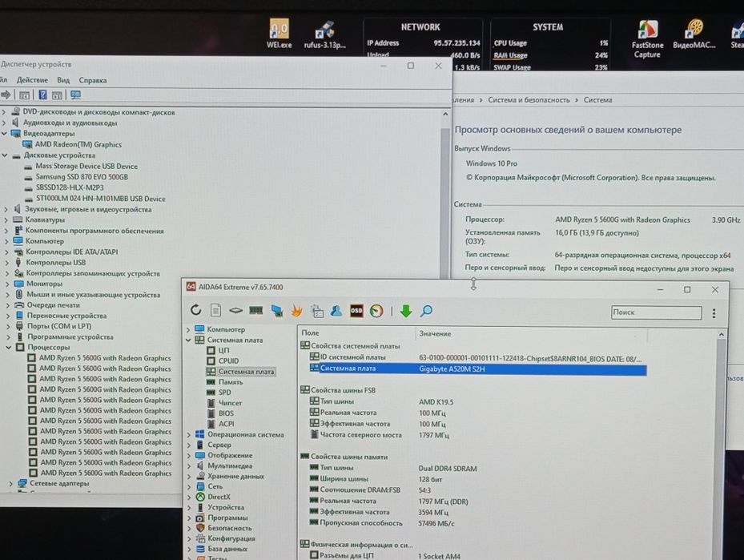Click the AIDA64 Refresh toolbar icon
This screenshot has width=744, height=560.
195,310
